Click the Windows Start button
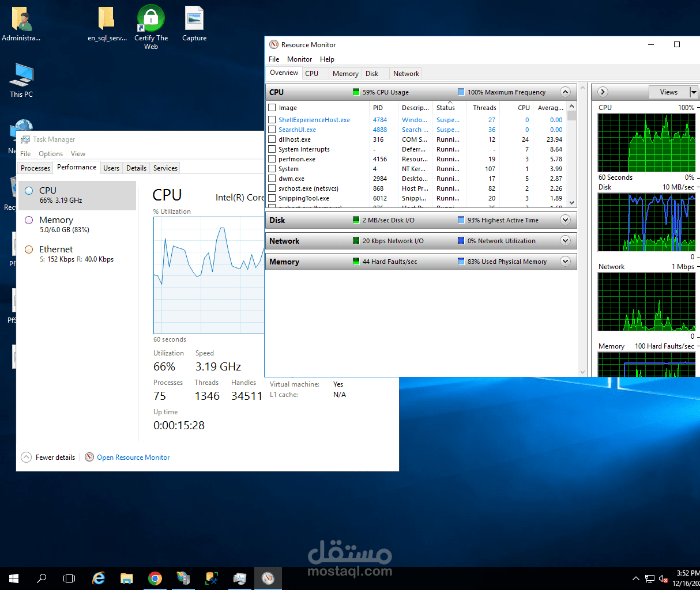The height and width of the screenshot is (590, 700). (x=14, y=578)
